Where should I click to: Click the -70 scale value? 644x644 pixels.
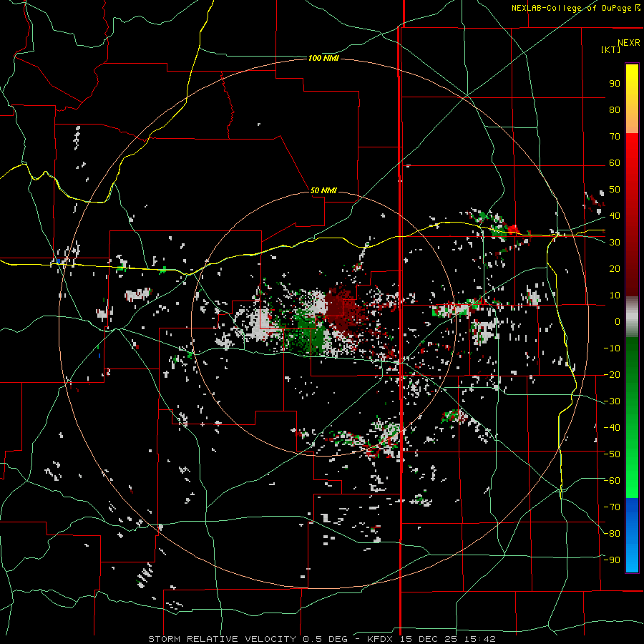click(612, 507)
